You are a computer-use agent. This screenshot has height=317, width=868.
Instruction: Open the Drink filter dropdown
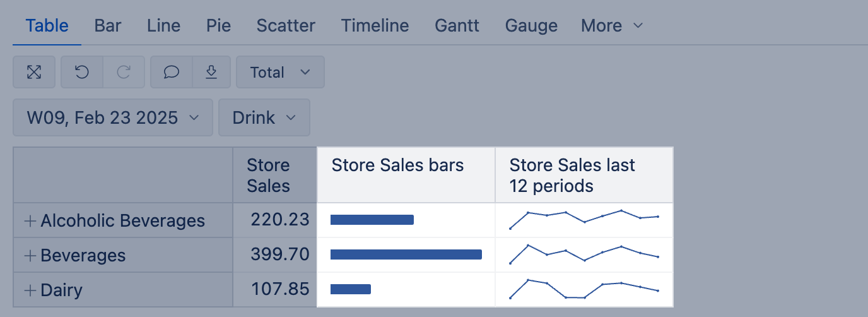coord(264,117)
